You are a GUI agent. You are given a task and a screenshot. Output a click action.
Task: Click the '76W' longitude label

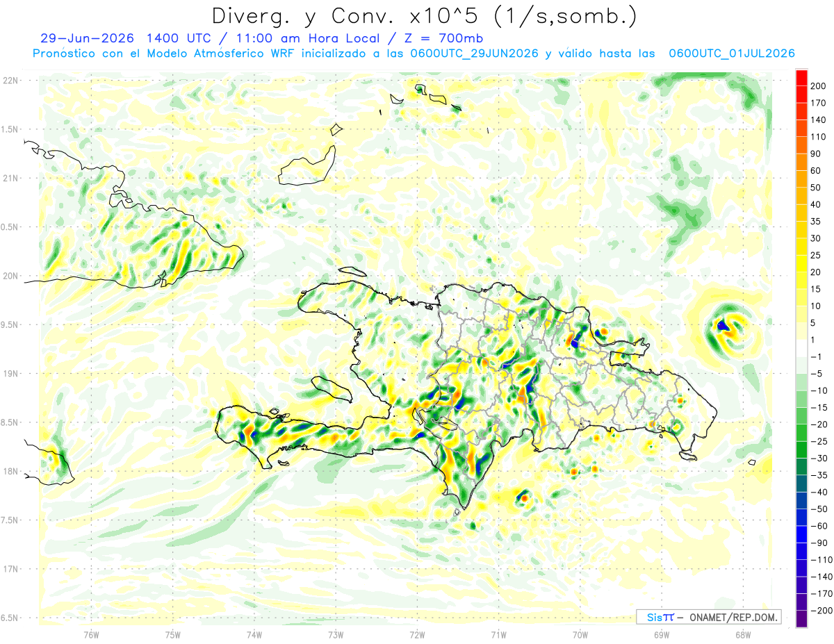[x=91, y=634]
